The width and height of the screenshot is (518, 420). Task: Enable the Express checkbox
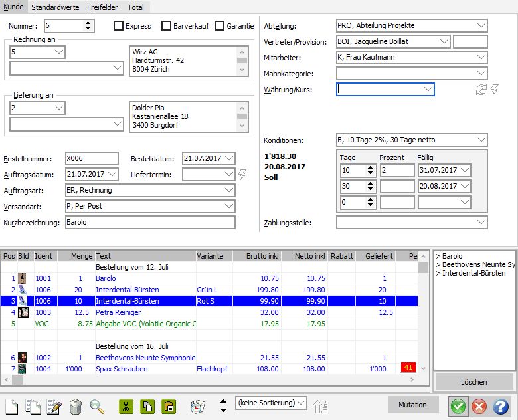(119, 26)
